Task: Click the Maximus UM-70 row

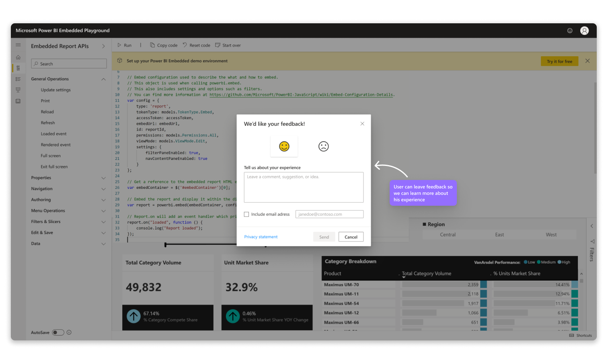Action: pyautogui.click(x=450, y=284)
